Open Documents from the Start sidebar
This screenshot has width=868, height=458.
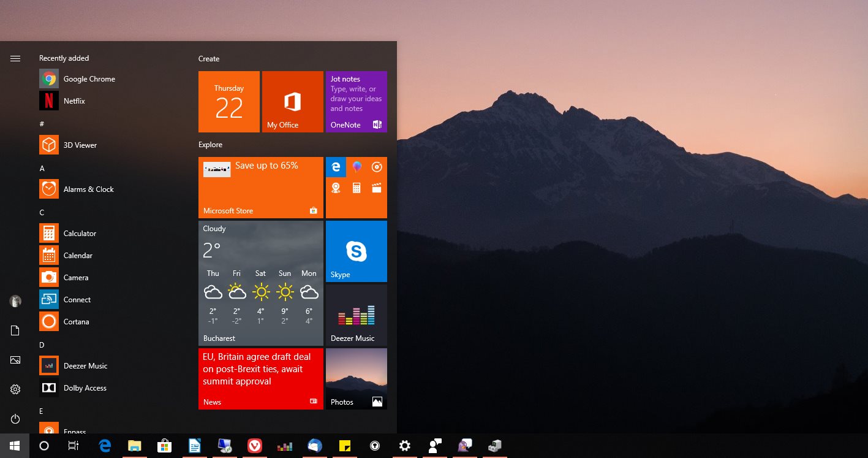coord(15,330)
